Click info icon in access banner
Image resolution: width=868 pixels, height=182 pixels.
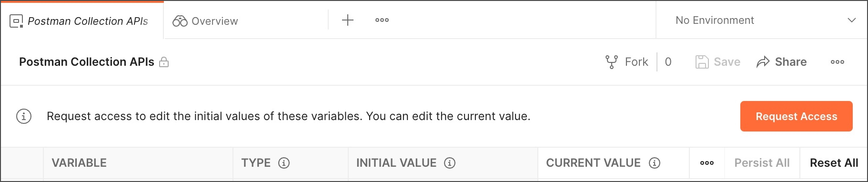pyautogui.click(x=24, y=116)
